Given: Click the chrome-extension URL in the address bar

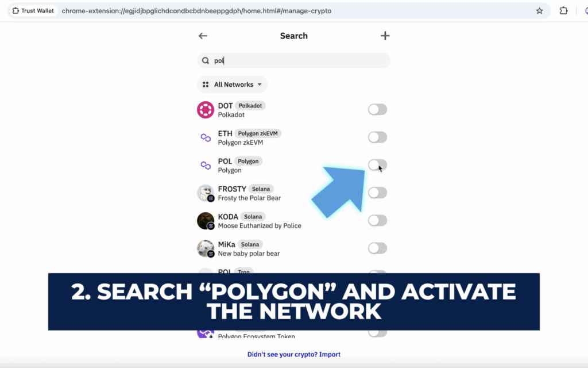Looking at the screenshot, I should coord(196,11).
